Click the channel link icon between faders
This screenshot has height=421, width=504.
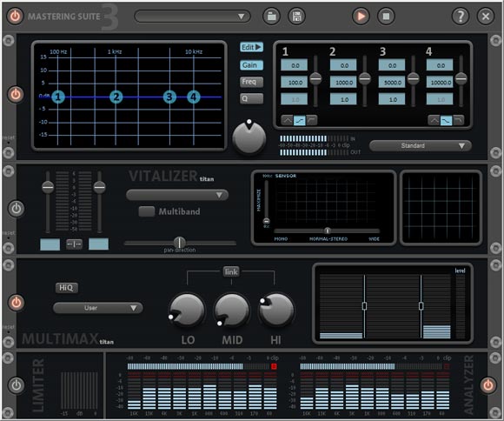[x=74, y=244]
